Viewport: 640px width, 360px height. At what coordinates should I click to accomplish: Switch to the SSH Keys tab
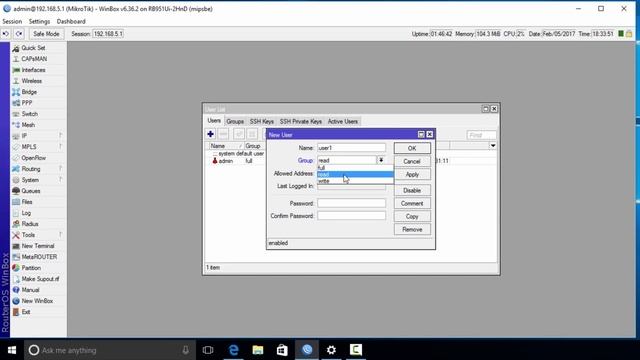point(262,122)
